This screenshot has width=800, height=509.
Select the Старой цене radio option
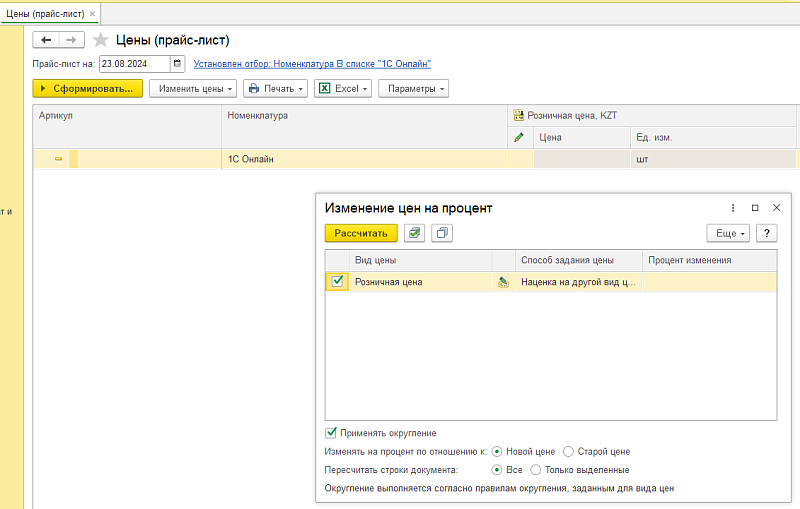pos(568,451)
